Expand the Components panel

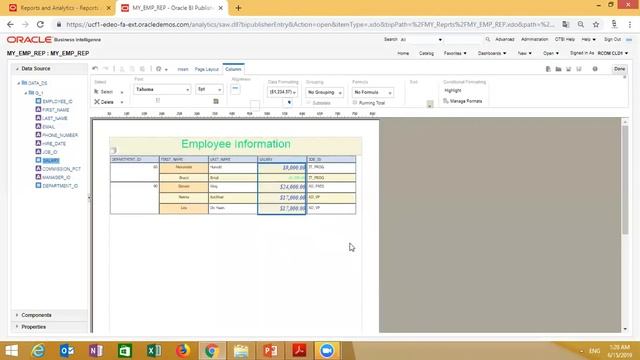click(17, 315)
